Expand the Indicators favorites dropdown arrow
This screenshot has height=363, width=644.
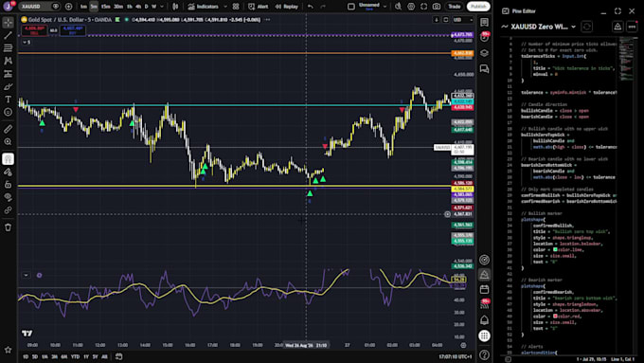pyautogui.click(x=225, y=7)
